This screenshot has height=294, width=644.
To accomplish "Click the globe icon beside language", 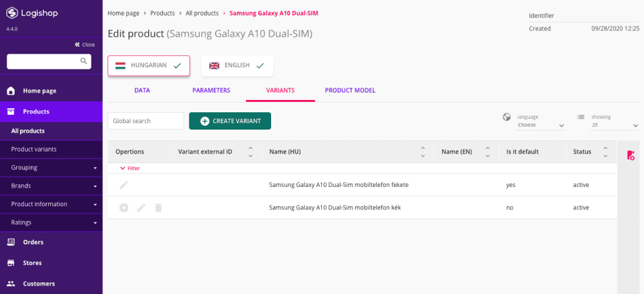I will click(507, 117).
